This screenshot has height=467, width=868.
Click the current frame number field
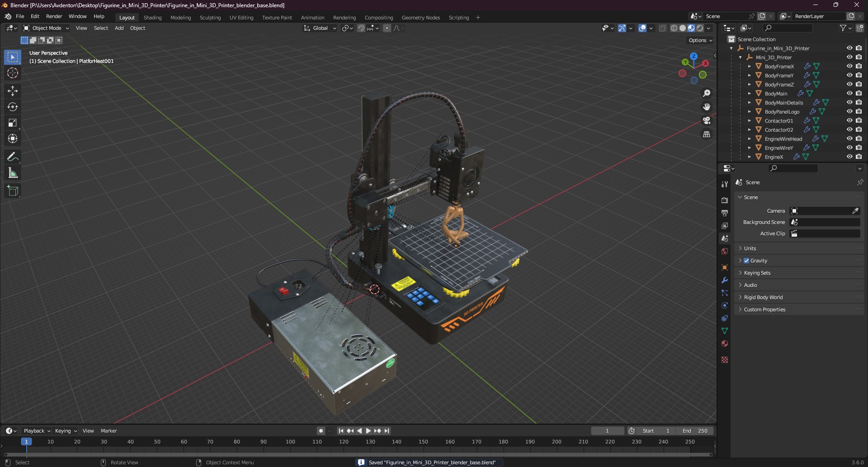(607, 431)
